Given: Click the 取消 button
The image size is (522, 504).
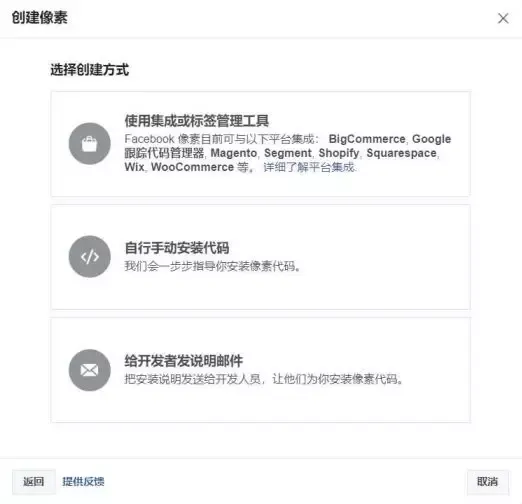Looking at the screenshot, I should (x=488, y=481).
